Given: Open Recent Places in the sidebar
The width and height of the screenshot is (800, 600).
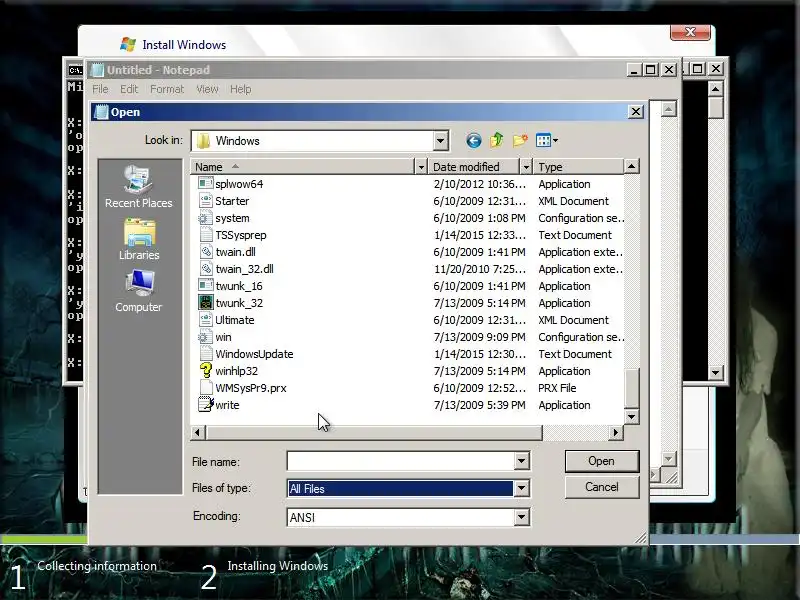Looking at the screenshot, I should (138, 187).
